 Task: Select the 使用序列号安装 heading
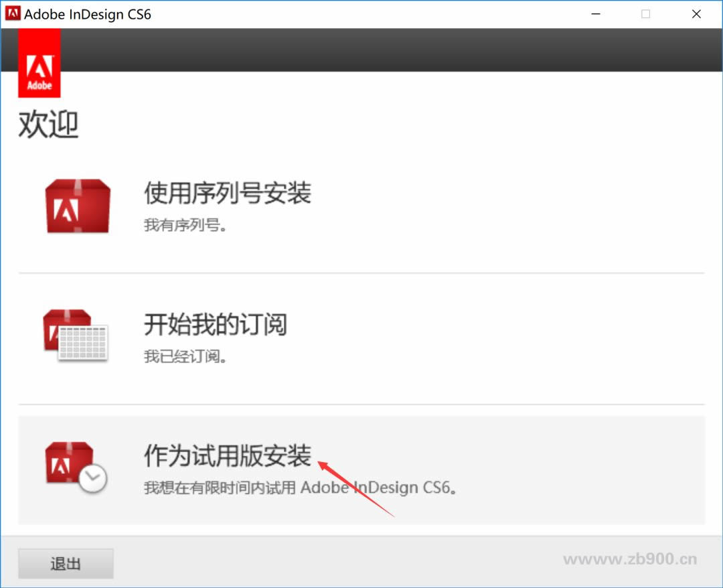pyautogui.click(x=228, y=194)
